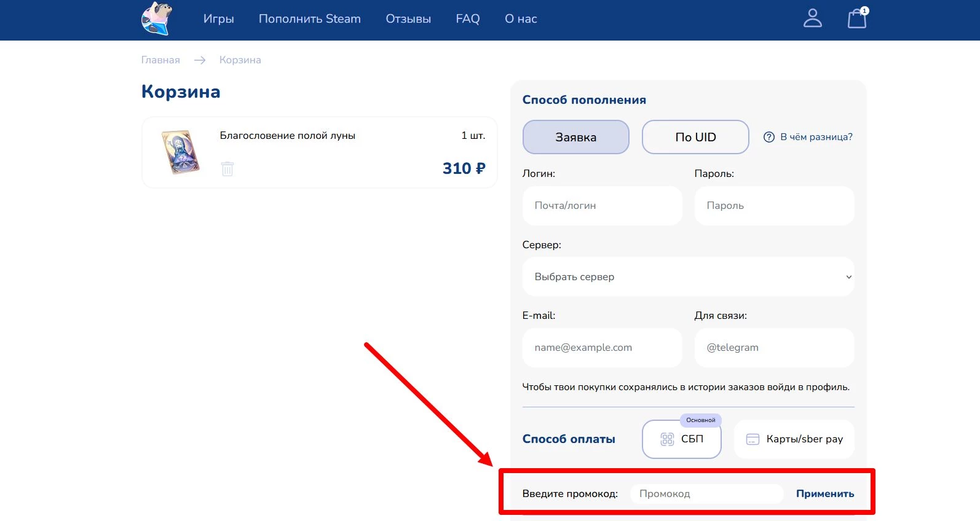Focus the Почта/логин input field
Screen dimensions: 980x521
coord(602,206)
